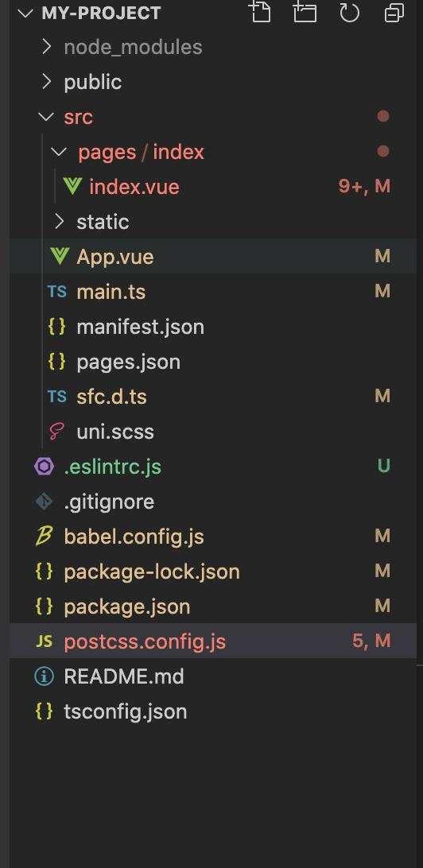Click the ESLint icon next to .eslintrc.js
Image resolution: width=423 pixels, height=868 pixels.
(x=44, y=467)
